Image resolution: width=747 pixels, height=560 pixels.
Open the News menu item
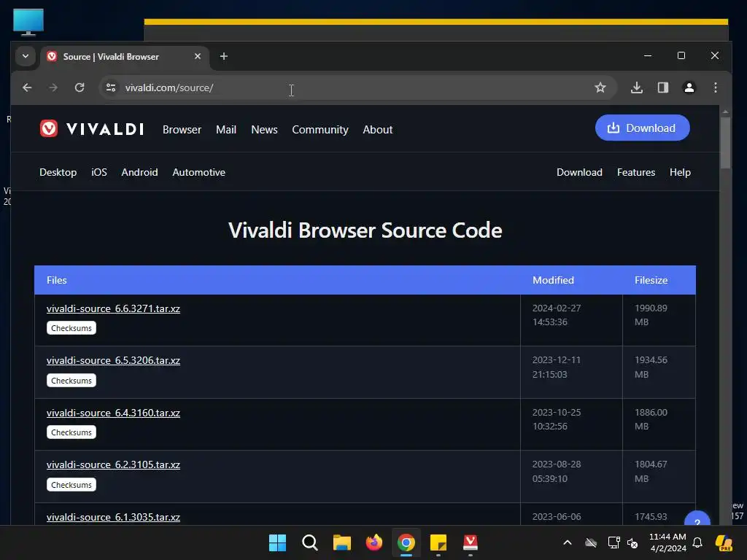264,130
